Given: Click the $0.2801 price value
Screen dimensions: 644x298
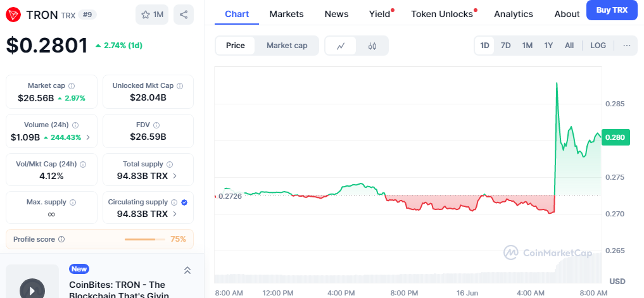Looking at the screenshot, I should (x=47, y=45).
